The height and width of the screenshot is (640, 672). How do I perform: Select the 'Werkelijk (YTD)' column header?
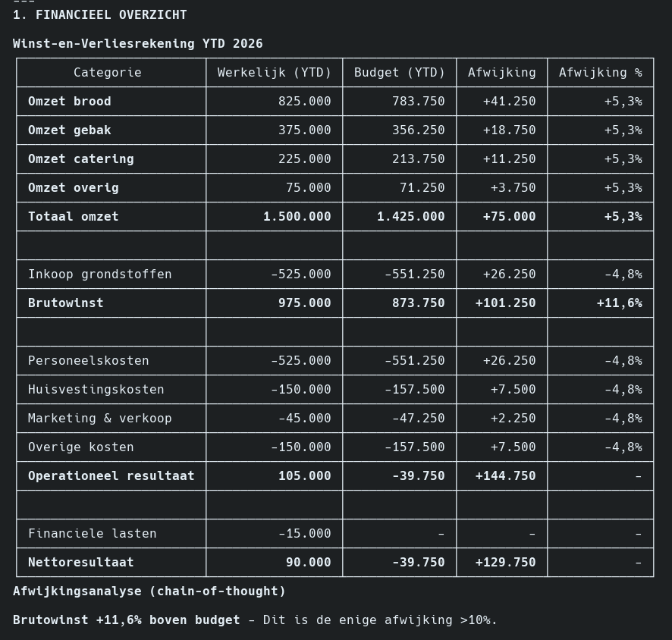[x=274, y=73]
